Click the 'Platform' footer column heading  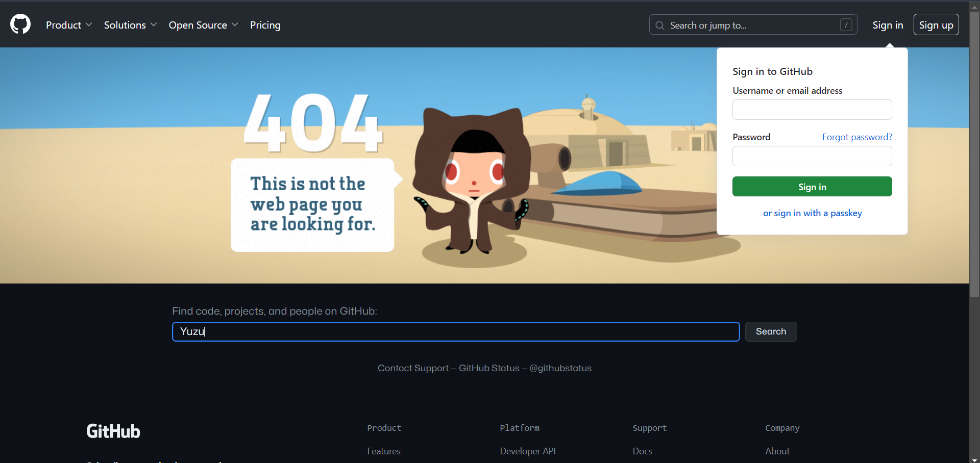[520, 428]
